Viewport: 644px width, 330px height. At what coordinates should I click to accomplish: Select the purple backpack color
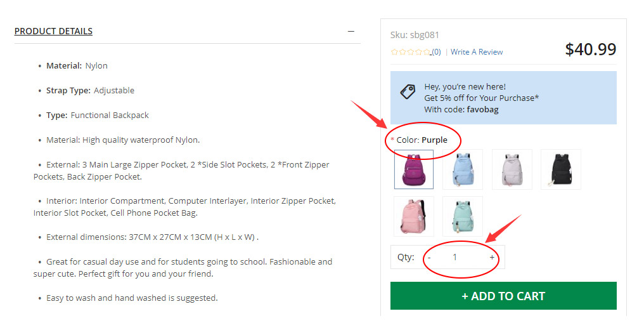click(414, 169)
